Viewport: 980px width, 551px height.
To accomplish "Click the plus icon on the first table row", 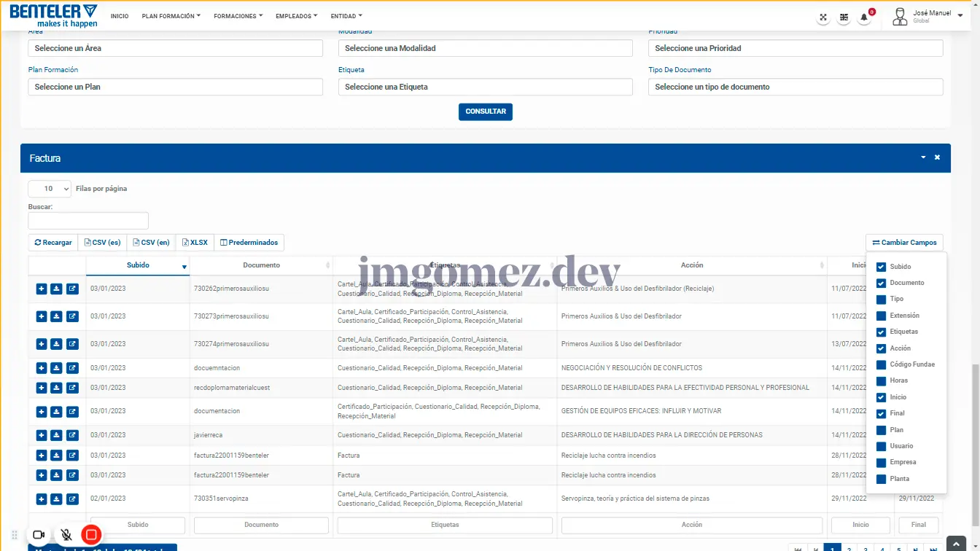I will point(42,289).
